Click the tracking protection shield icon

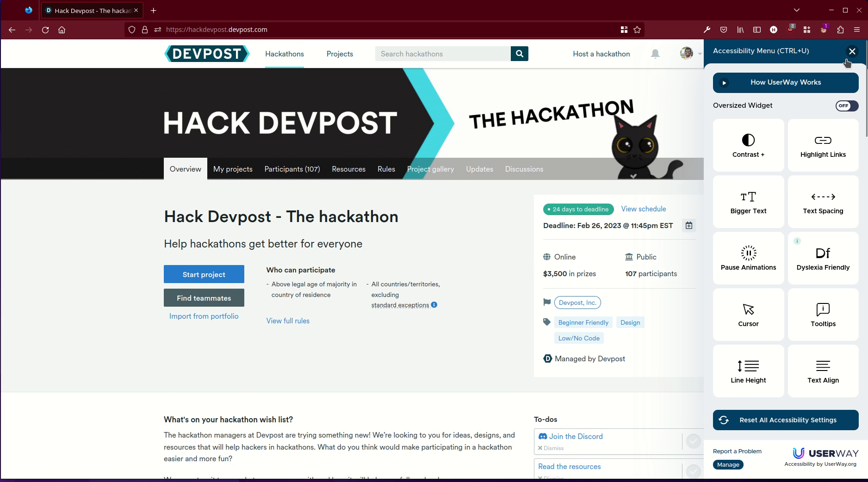coord(132,30)
